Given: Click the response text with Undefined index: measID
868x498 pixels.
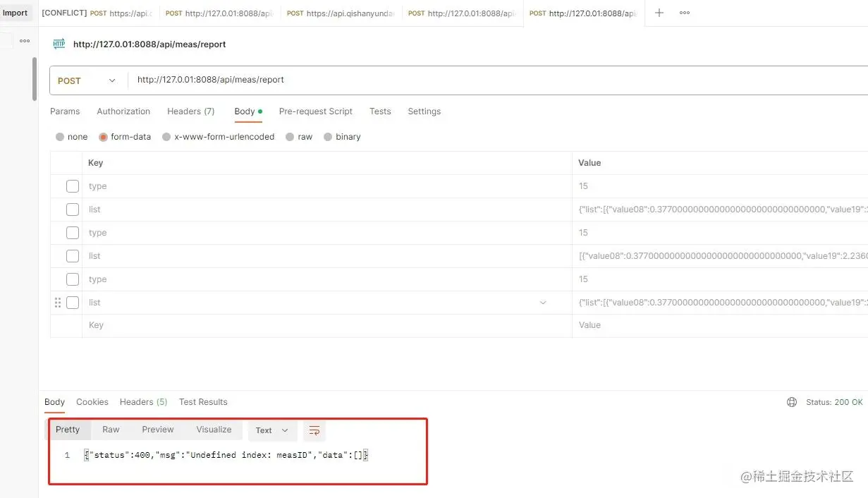Looking at the screenshot, I should pyautogui.click(x=226, y=455).
